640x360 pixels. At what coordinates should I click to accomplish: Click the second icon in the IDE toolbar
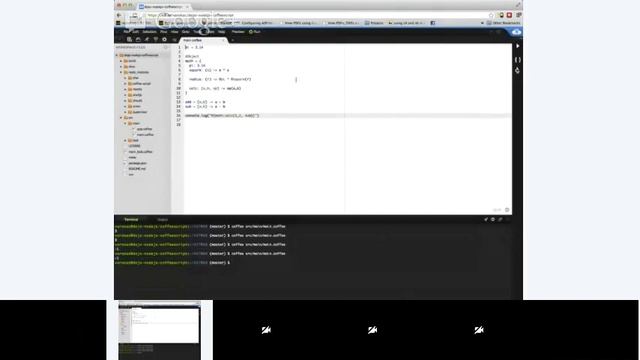(x=138, y=40)
